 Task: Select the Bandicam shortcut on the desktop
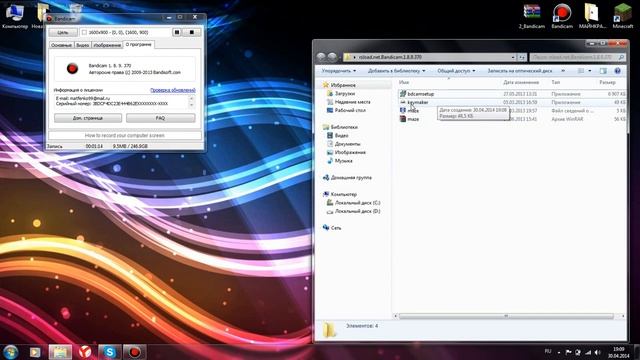[x=562, y=16]
